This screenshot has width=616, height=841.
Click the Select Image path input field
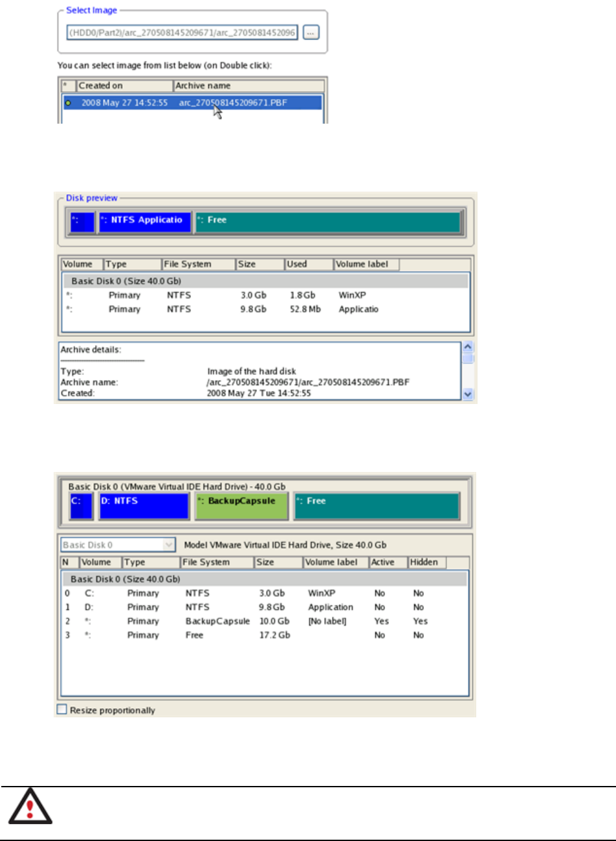[x=182, y=32]
